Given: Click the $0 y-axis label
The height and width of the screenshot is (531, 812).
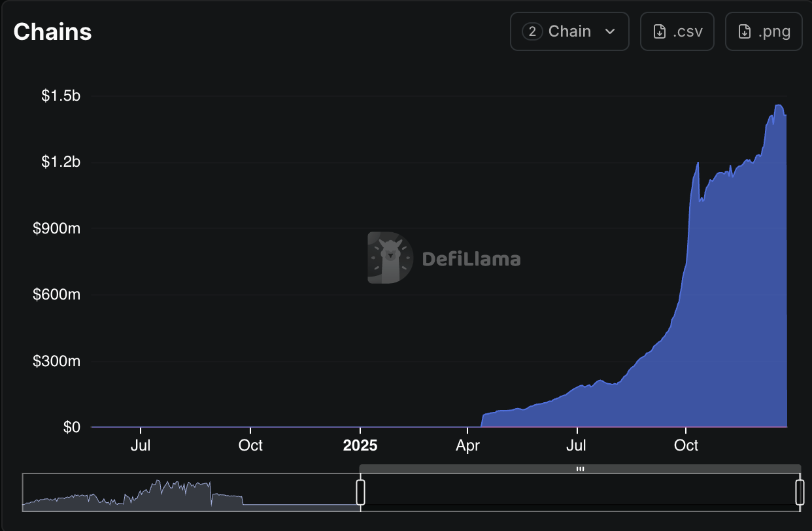Looking at the screenshot, I should pos(72,427).
